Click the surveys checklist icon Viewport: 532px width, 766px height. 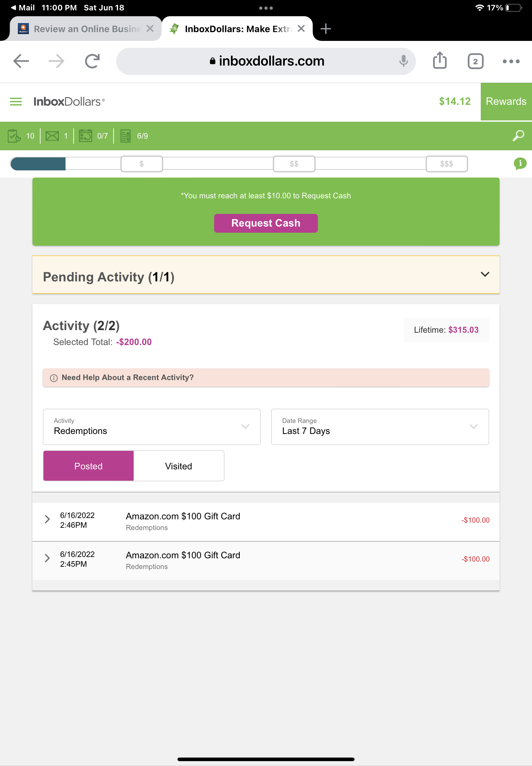click(x=14, y=136)
